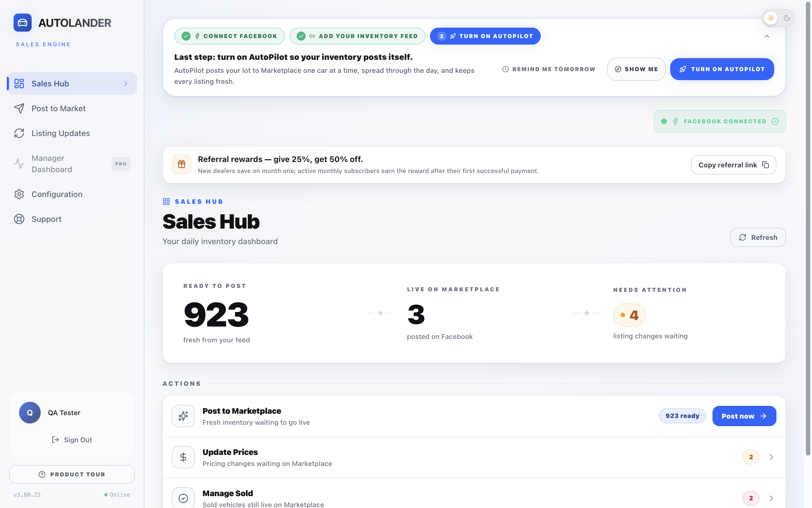Open Configuration in the sidebar

click(x=72, y=194)
